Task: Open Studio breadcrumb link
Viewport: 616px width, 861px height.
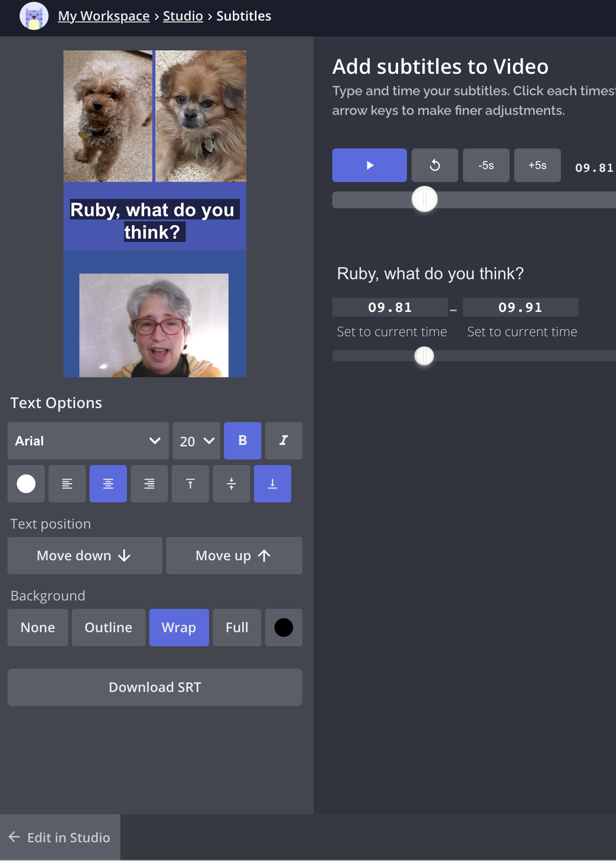Action: (x=183, y=16)
